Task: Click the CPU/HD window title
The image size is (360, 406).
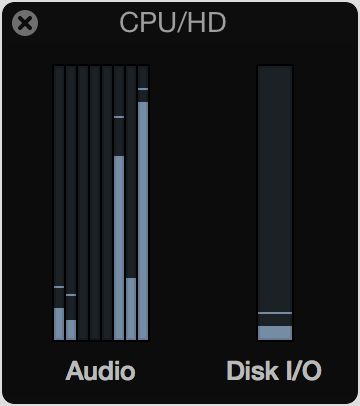Action: (x=173, y=23)
